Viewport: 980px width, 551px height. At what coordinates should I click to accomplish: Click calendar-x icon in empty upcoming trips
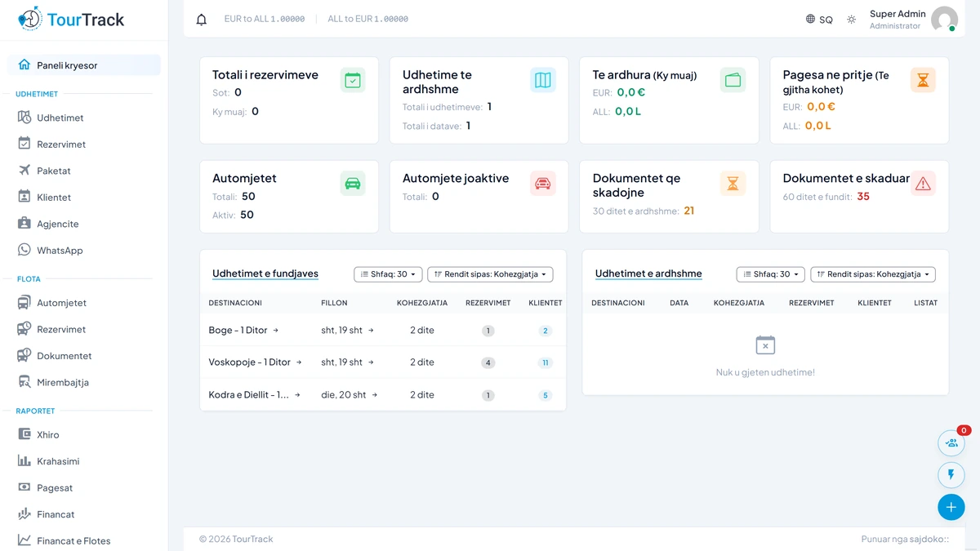click(x=765, y=344)
